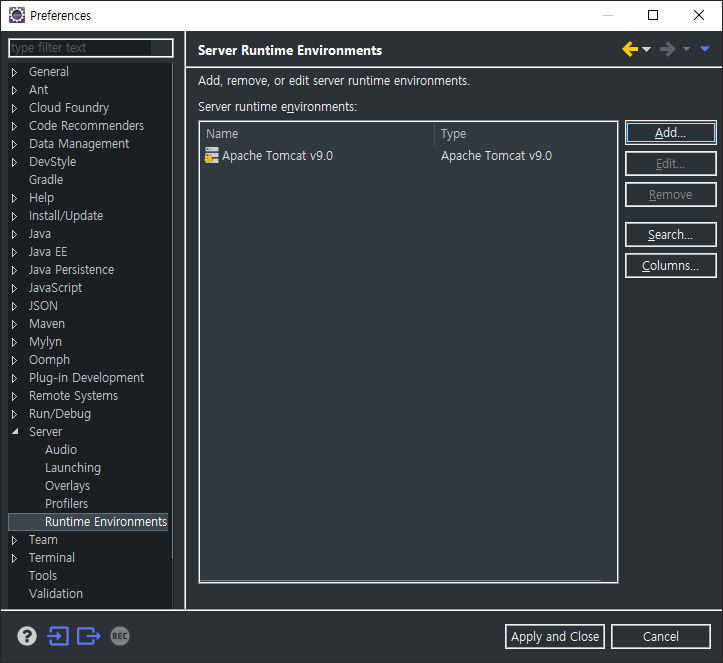Screen dimensions: 723x663
Task: Click the Cancel button
Action: coord(661,636)
